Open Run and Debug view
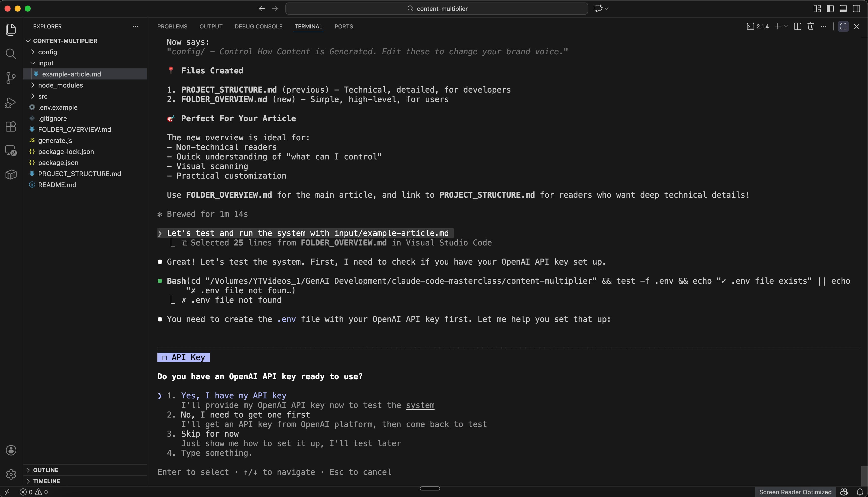The height and width of the screenshot is (497, 868). tap(11, 102)
